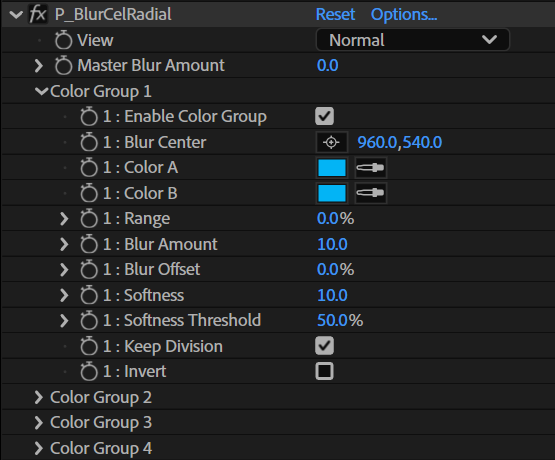Viewport: 555px width, 460px height.
Task: Check the 1 : Invert checkbox
Action: (324, 371)
